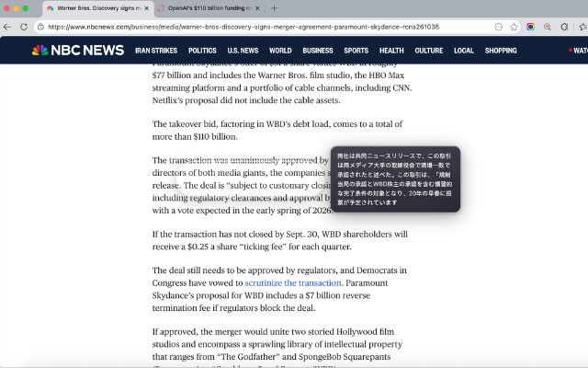Click the paragraph starting 'If approved, the merger'
588x368 pixels.
click(277, 348)
